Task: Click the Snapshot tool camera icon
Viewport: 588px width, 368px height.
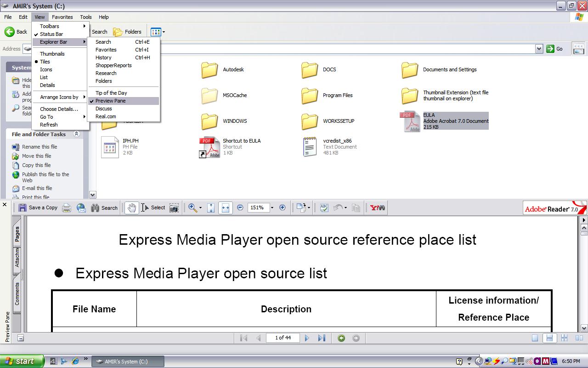Action: (174, 208)
